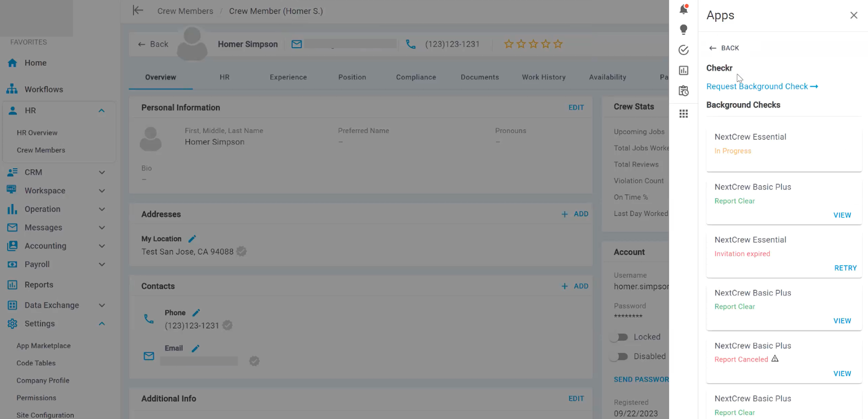
Task: Switch to the HR tab
Action: pyautogui.click(x=225, y=77)
